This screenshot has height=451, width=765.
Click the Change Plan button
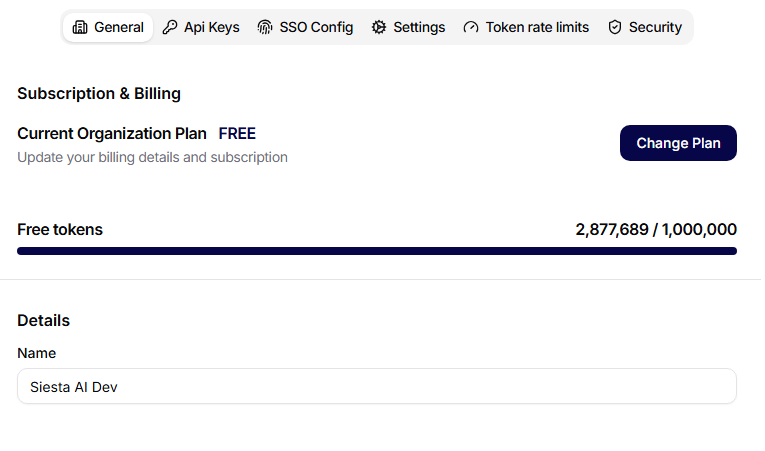(x=678, y=143)
